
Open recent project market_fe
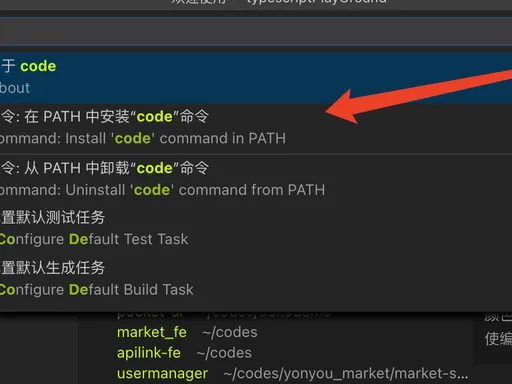[x=152, y=332]
